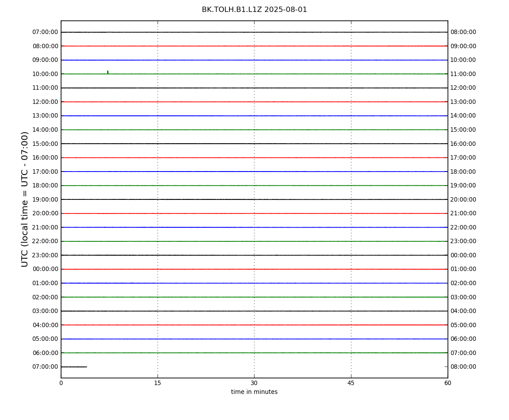Click right-axis end time label 09:00:00

(463, 46)
